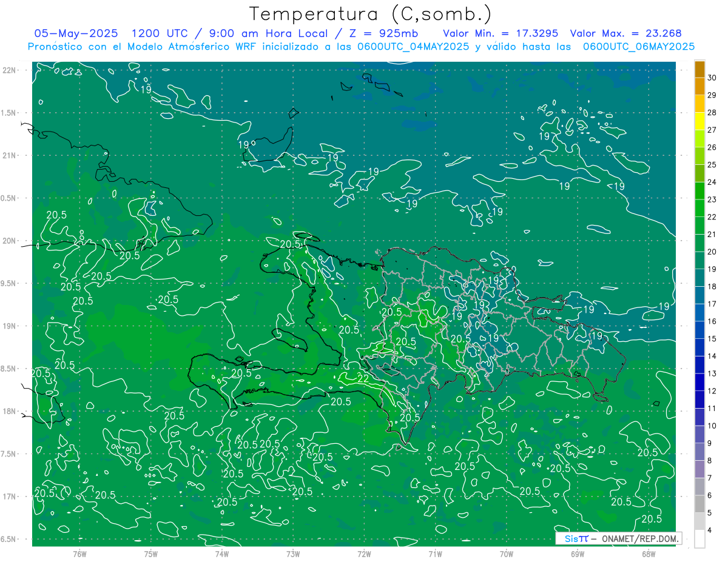Click the color bar label "26"
The width and height of the screenshot is (728, 562).
[x=712, y=147]
